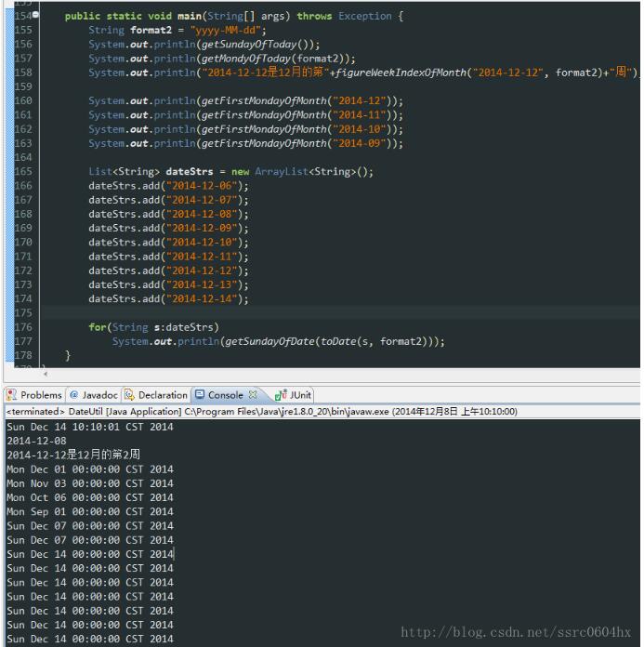Screen dimensions: 644x647
Task: Click the Exception type on line 154
Action: (x=364, y=16)
